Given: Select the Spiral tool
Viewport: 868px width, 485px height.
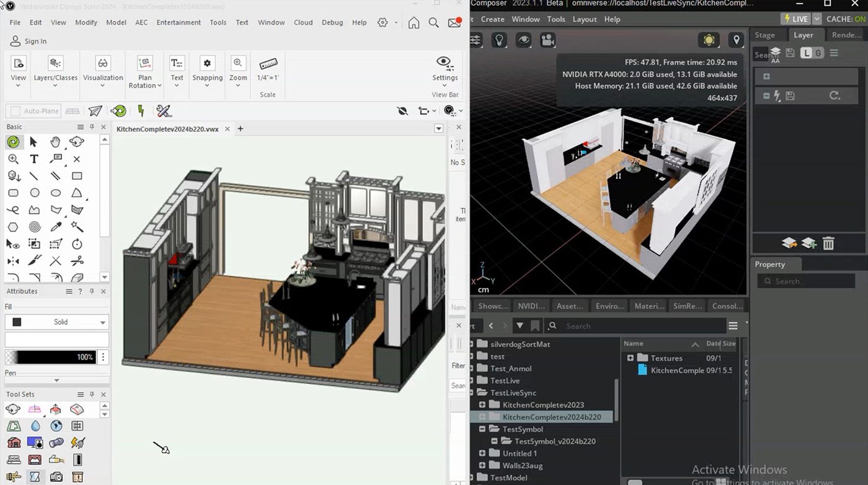Looking at the screenshot, I should click(35, 227).
